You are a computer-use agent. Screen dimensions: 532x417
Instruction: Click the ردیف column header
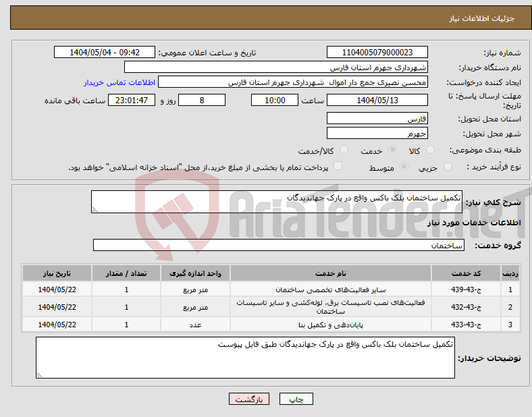tap(510, 273)
